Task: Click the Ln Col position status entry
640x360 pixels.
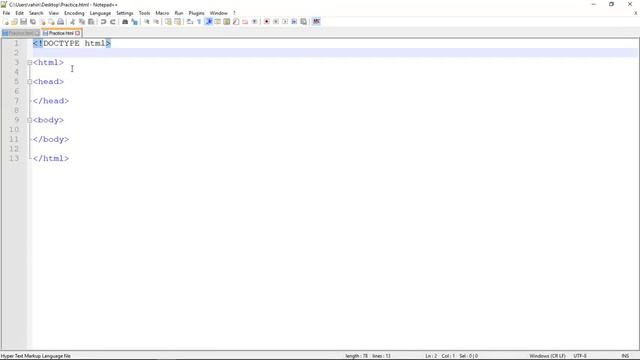Action: (x=451, y=356)
